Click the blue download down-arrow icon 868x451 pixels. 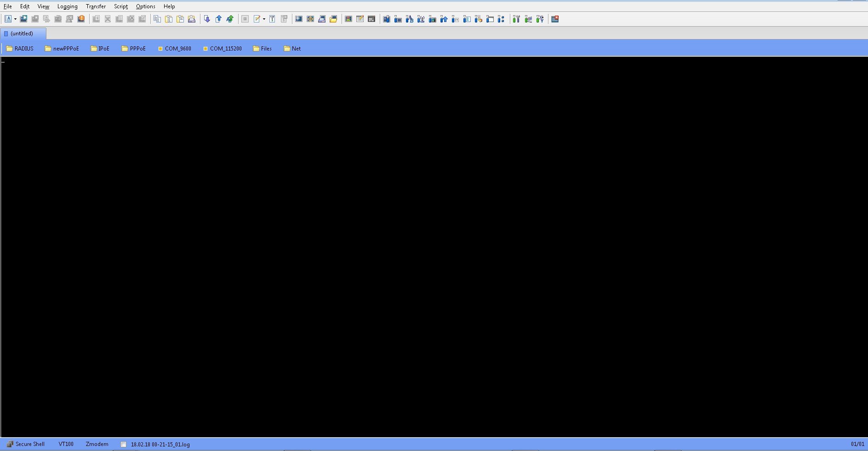coord(207,19)
